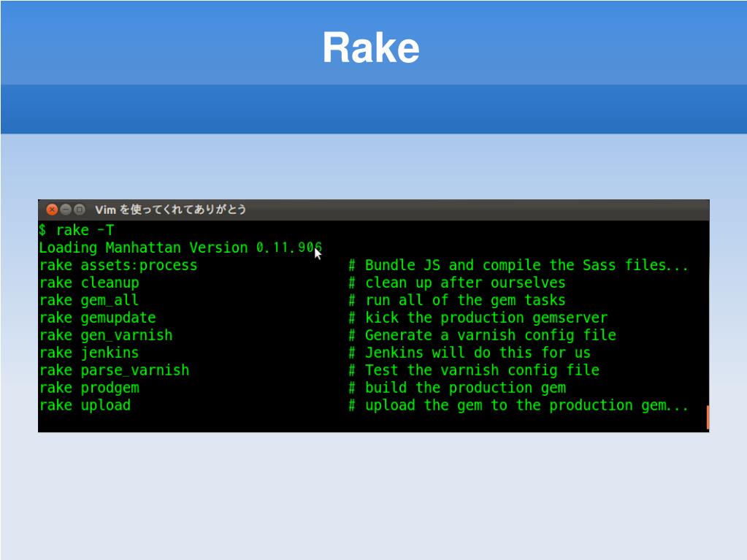Screen dimensions: 747x560
Task: Click the orange terminal scrollbar thumb
Action: [708, 418]
